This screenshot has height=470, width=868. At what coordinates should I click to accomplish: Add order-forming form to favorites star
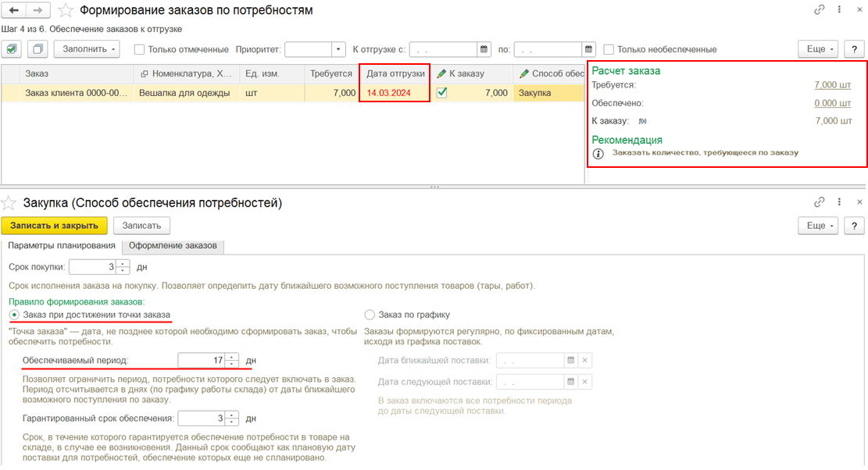(x=66, y=10)
